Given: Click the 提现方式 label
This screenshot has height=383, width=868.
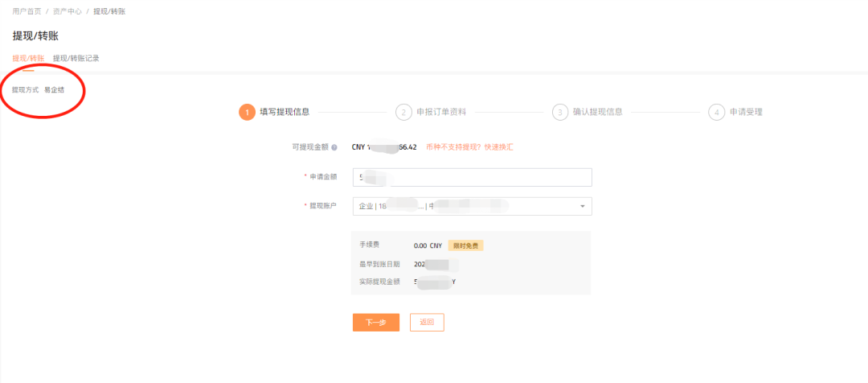Looking at the screenshot, I should point(26,90).
